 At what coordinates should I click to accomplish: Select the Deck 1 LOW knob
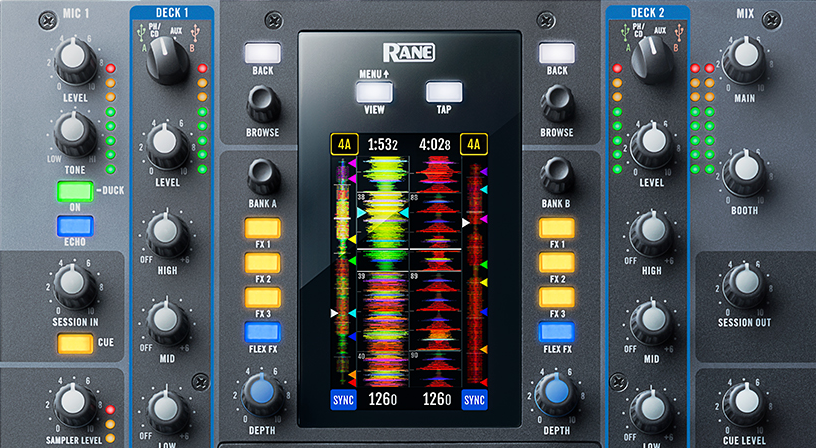[167, 411]
